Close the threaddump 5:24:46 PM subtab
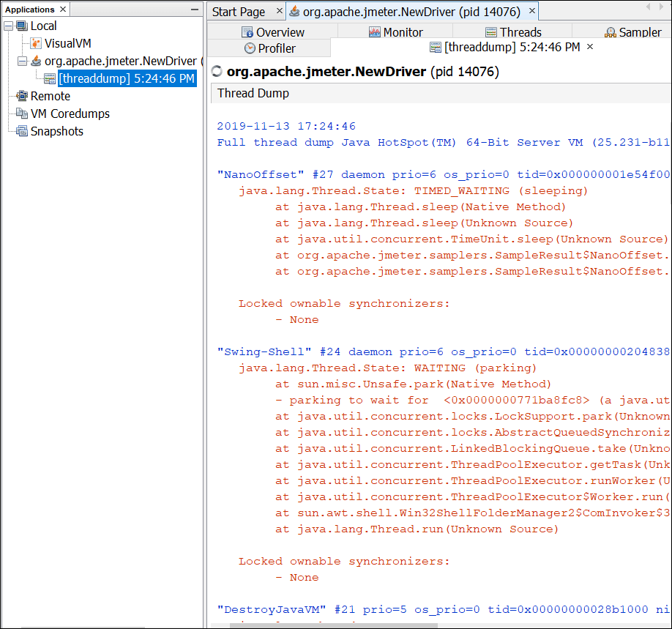This screenshot has width=672, height=629. coord(589,48)
